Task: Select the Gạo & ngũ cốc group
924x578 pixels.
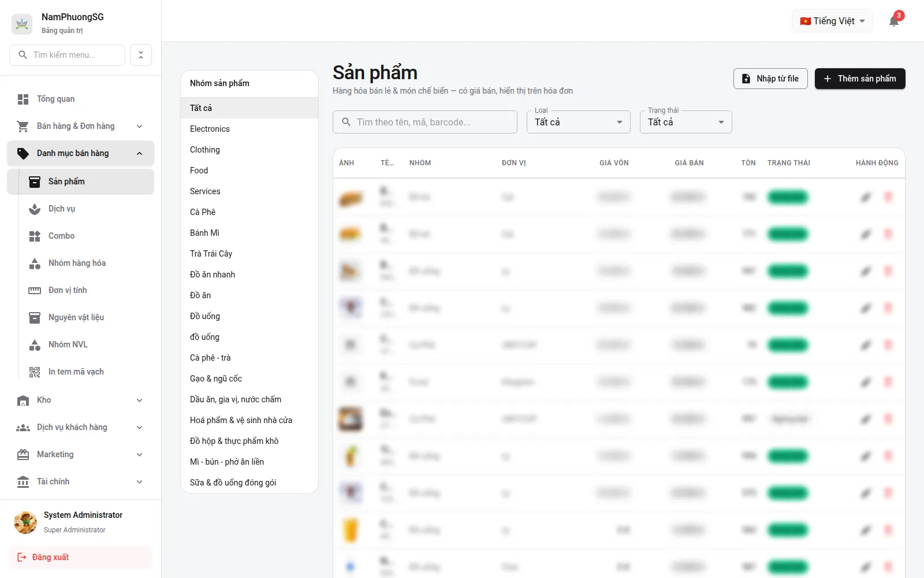Action: point(249,379)
